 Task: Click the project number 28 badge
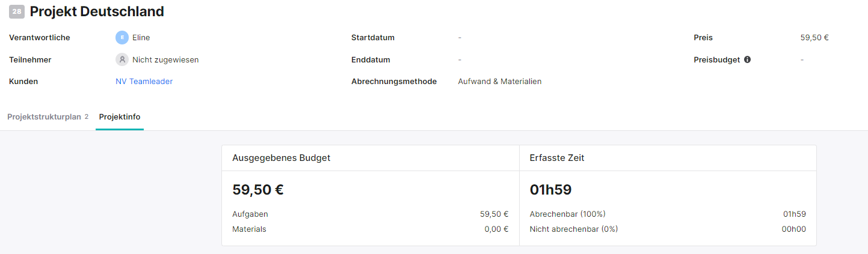click(17, 11)
